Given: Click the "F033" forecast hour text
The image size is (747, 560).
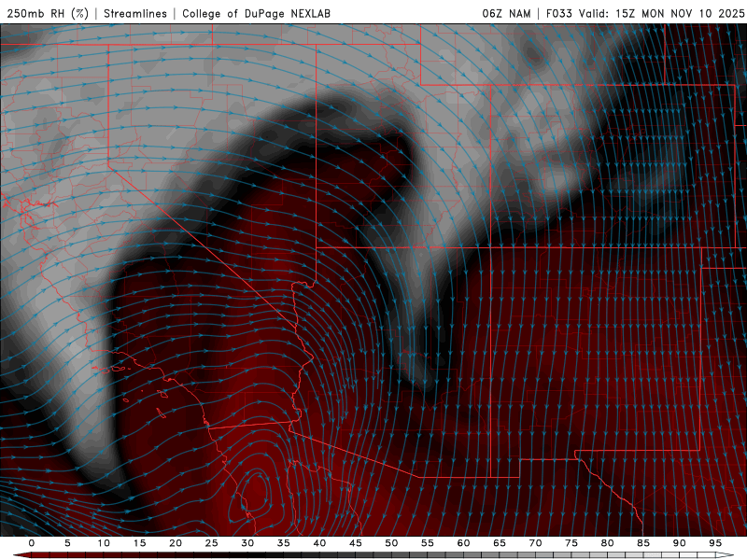Looking at the screenshot, I should coord(558,13).
